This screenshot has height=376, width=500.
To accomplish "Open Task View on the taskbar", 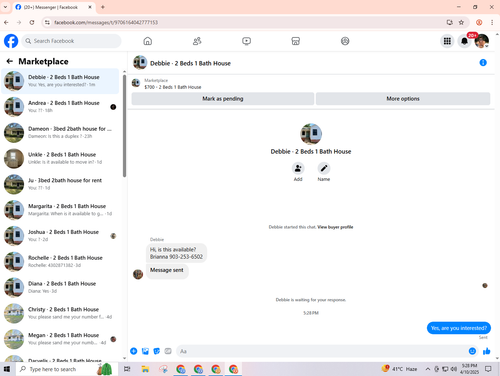I will tap(127, 369).
